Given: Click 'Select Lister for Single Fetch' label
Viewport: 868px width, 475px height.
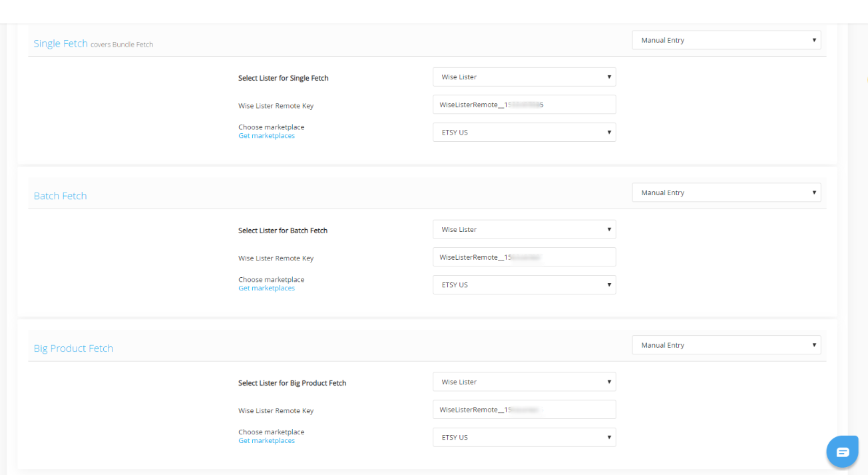Looking at the screenshot, I should 284,78.
